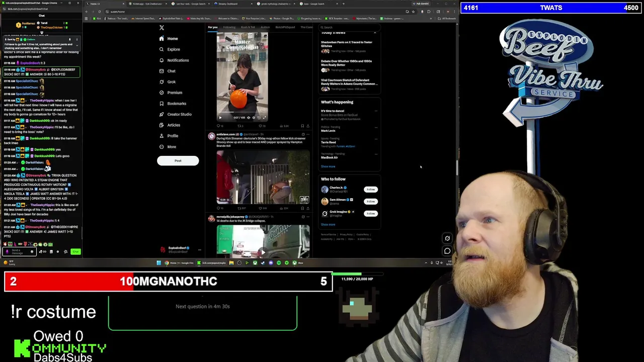Open X logo home link
Viewport: 644px width, 362px height.
[x=162, y=28]
